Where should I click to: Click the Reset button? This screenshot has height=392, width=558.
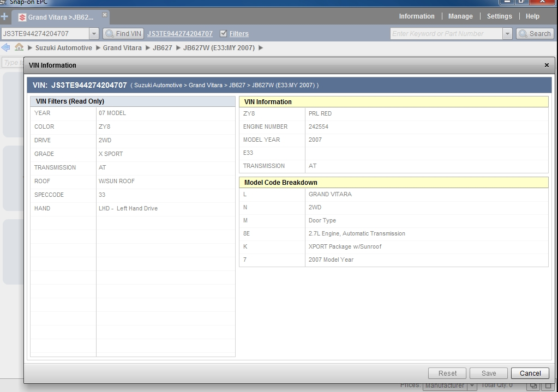[447, 373]
